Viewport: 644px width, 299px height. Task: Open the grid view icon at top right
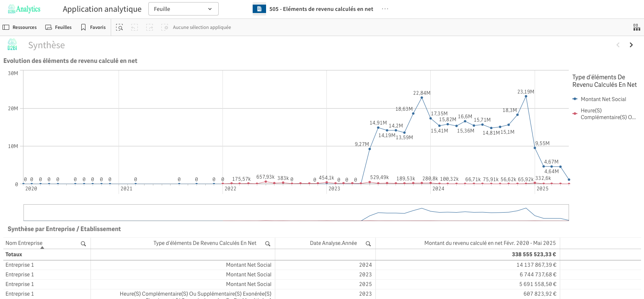click(636, 27)
